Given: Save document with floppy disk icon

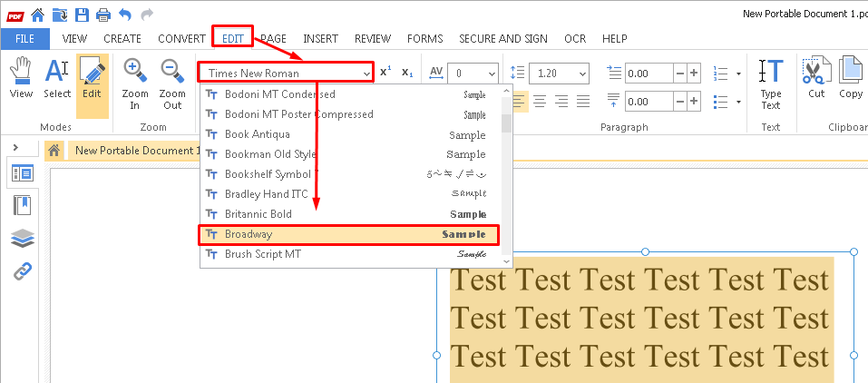Looking at the screenshot, I should tap(82, 14).
